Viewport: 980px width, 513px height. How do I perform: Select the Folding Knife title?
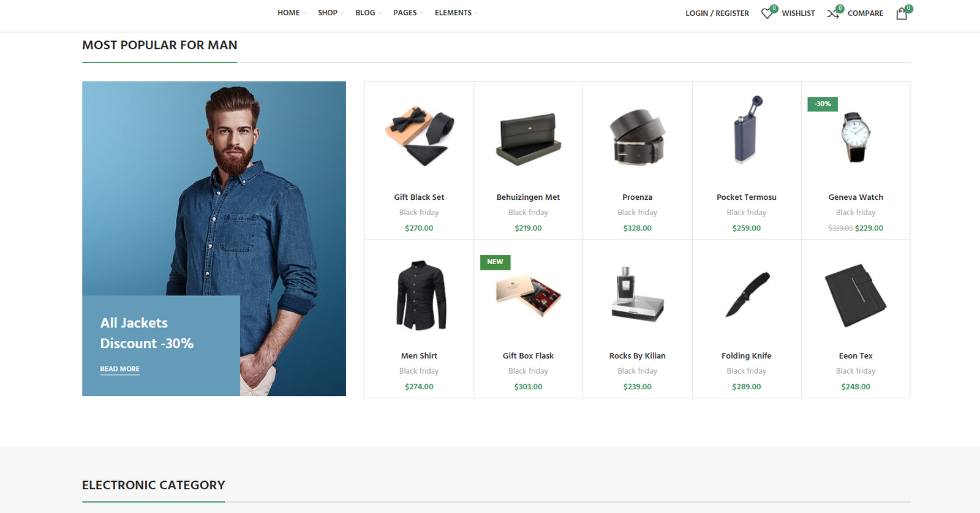point(747,356)
